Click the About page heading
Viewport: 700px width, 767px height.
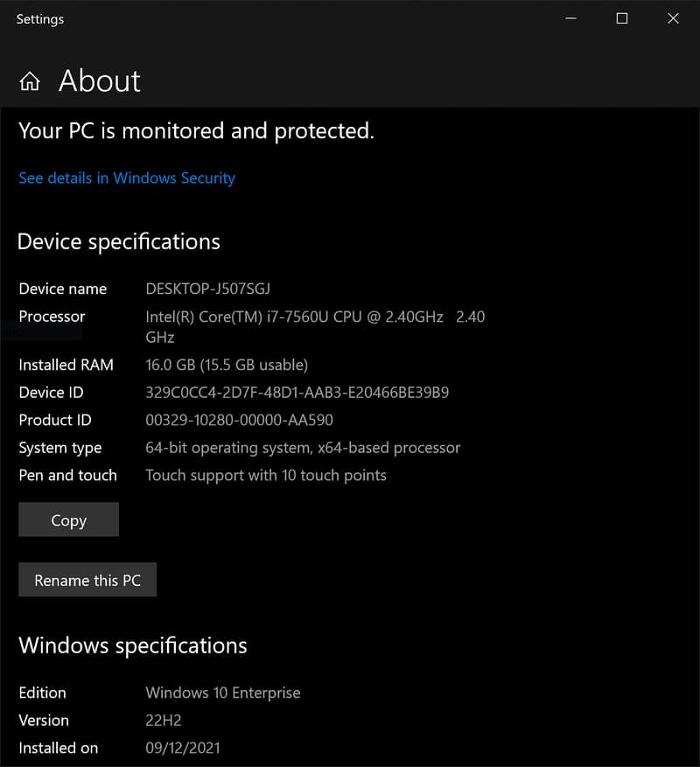tap(100, 81)
